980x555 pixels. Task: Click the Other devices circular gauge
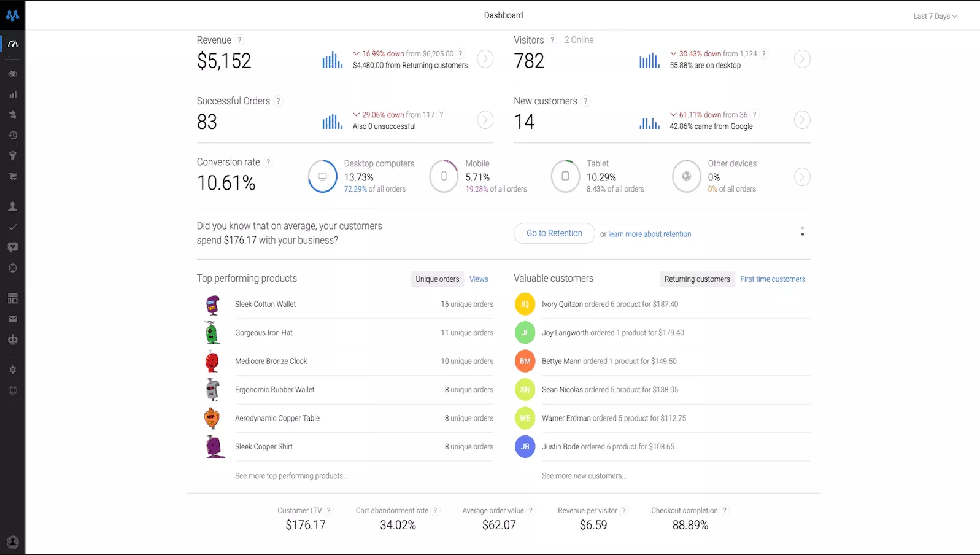coord(687,177)
